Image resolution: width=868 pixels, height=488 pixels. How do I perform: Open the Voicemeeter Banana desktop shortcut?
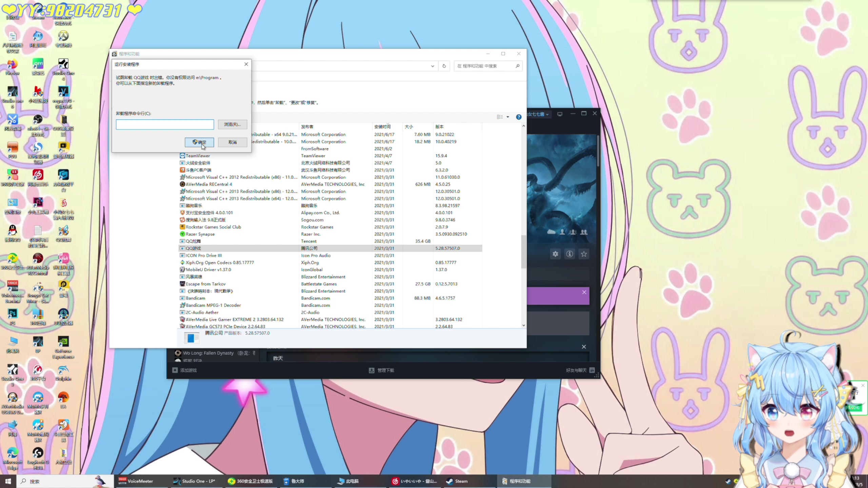pos(13,292)
